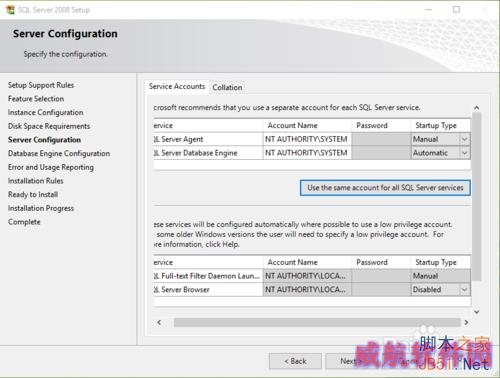
Task: Click Manual startup type for Full-text Filter Daemon
Action: (x=440, y=276)
